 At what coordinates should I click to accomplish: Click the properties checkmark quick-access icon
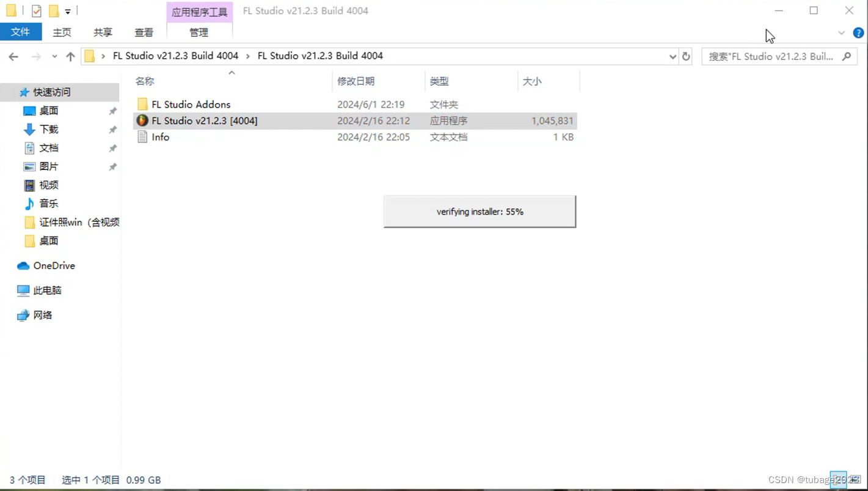click(x=37, y=11)
